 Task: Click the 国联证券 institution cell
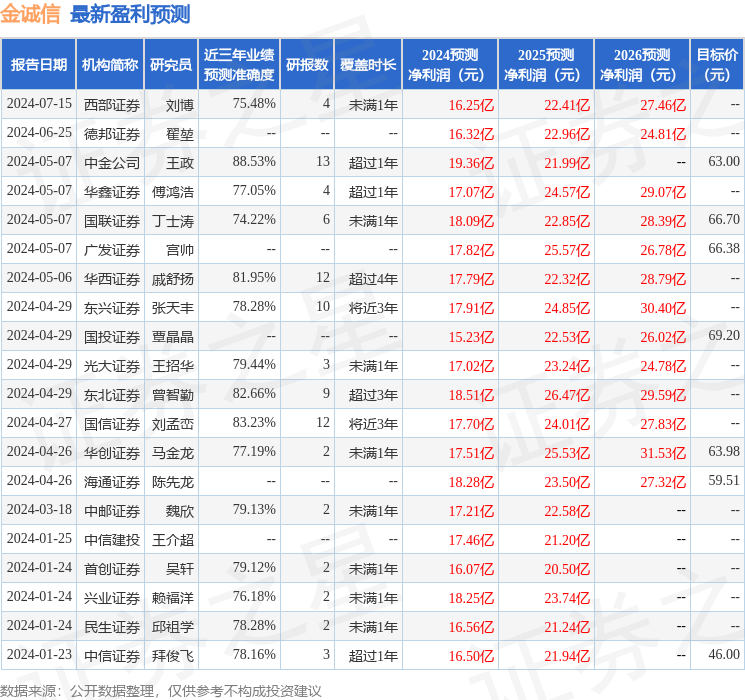click(x=112, y=221)
